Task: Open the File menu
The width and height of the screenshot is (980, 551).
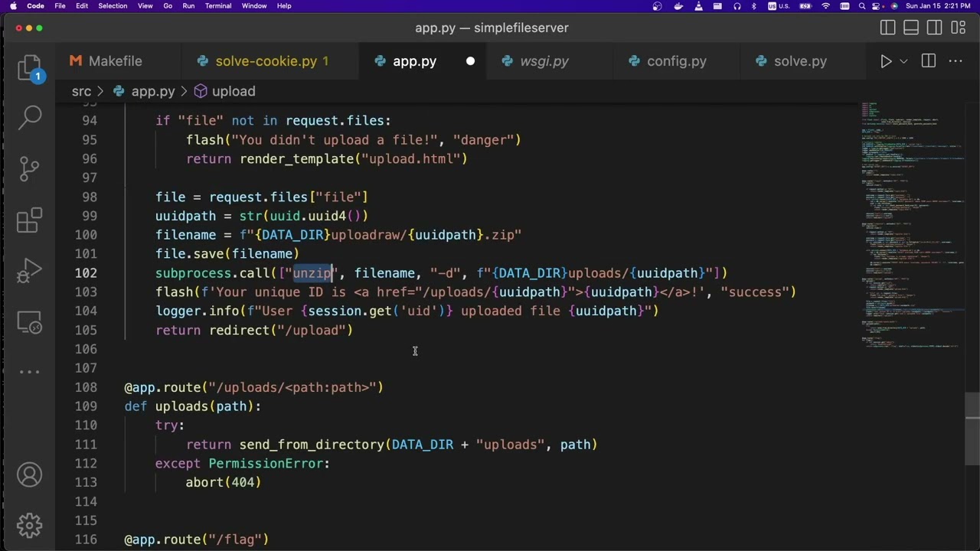Action: pyautogui.click(x=60, y=6)
